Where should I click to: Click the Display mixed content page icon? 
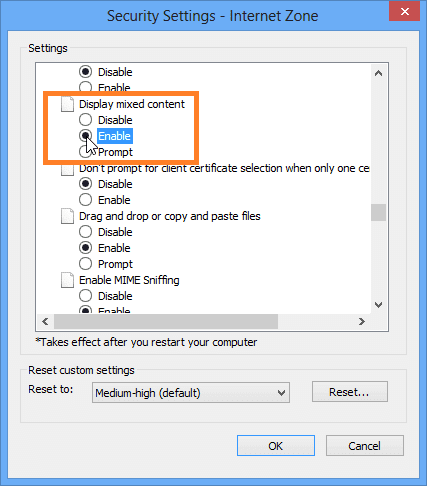coord(67,104)
